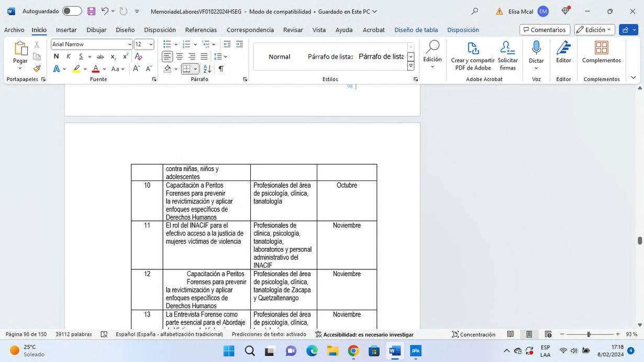Increase paragraph indent
The image size is (644, 362).
pyautogui.click(x=240, y=44)
